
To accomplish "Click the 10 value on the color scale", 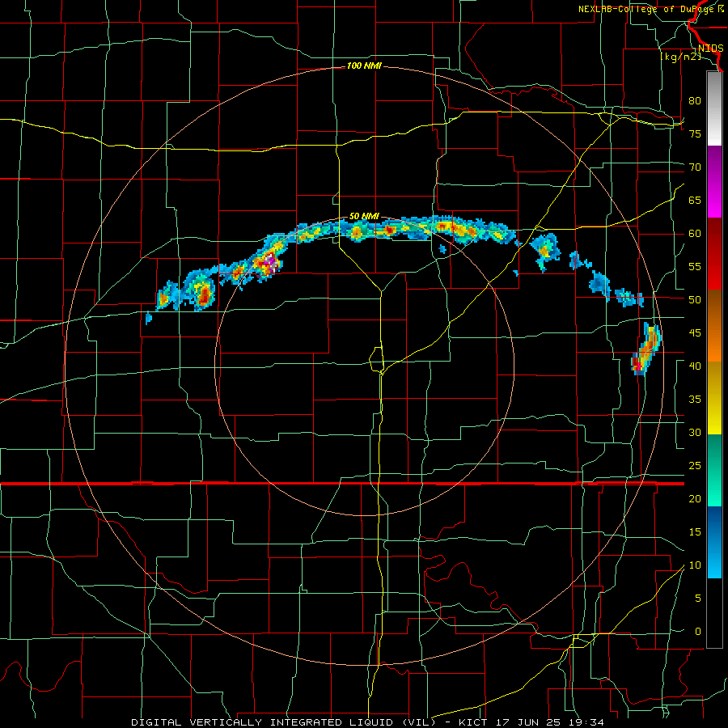I will coord(695,565).
